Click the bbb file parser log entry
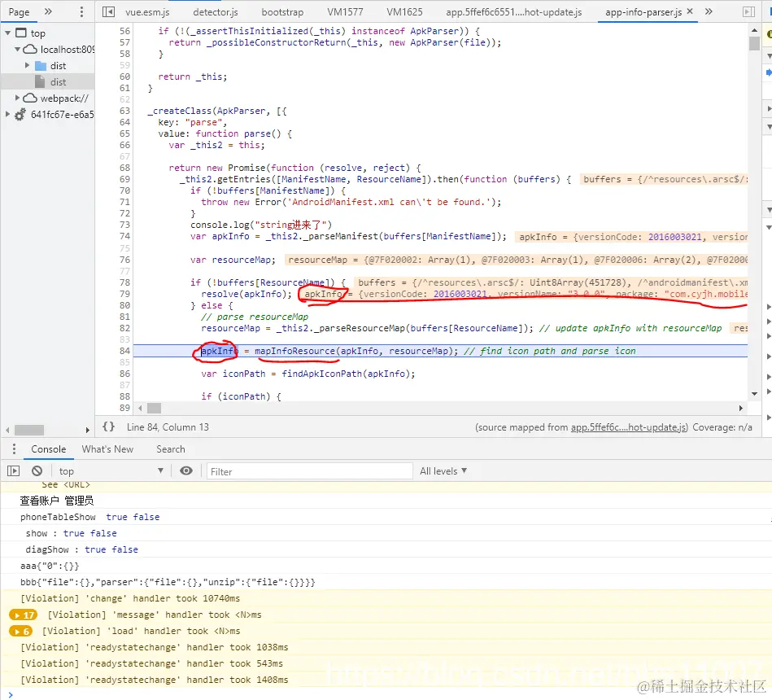The width and height of the screenshot is (772, 700). coord(168,582)
